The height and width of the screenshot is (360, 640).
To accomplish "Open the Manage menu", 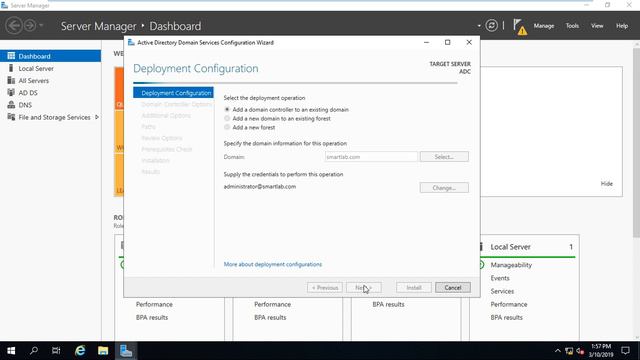I will (x=544, y=26).
